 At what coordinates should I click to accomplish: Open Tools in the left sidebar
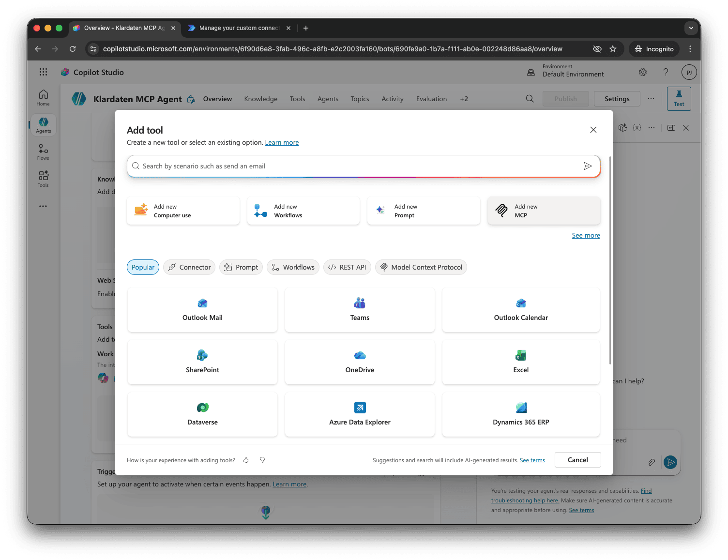pos(43,179)
